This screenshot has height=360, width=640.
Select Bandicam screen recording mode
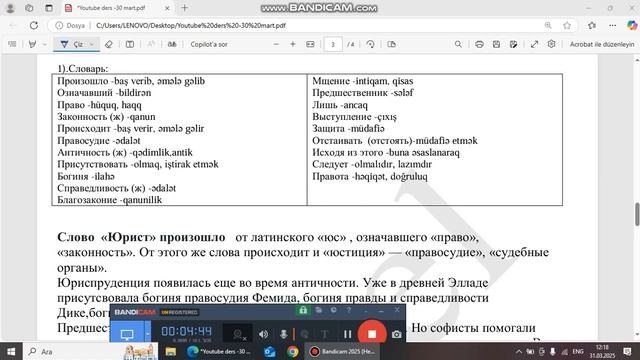127,334
